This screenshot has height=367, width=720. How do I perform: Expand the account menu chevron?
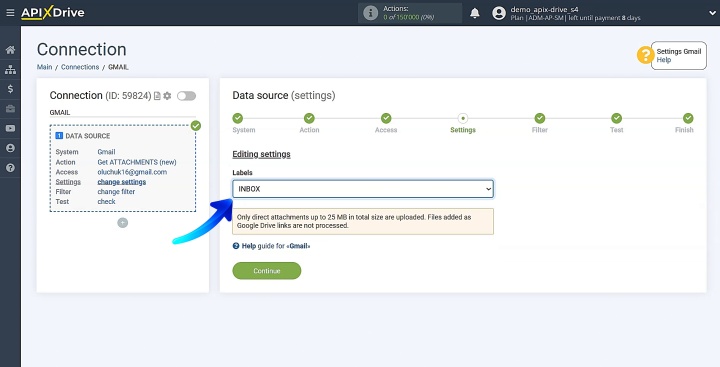click(x=712, y=13)
